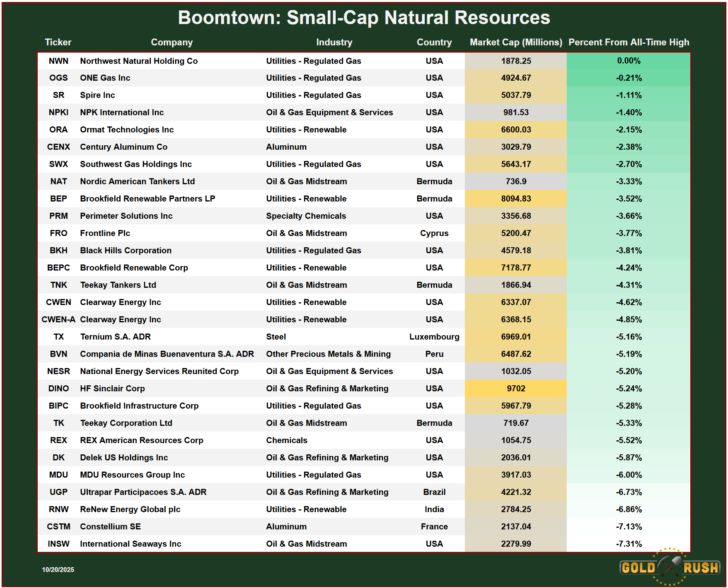Click the Market Cap (Millions) header

click(516, 42)
